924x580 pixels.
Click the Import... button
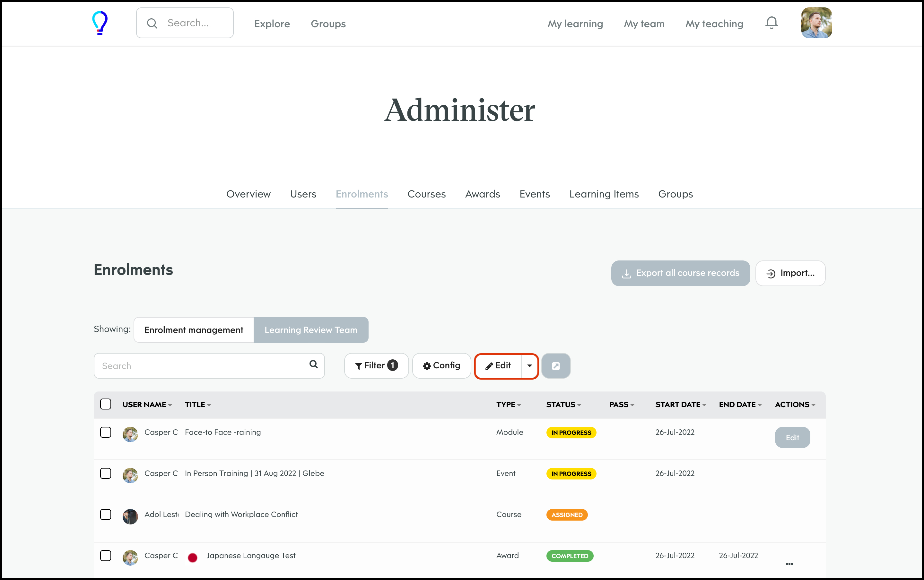(x=790, y=273)
